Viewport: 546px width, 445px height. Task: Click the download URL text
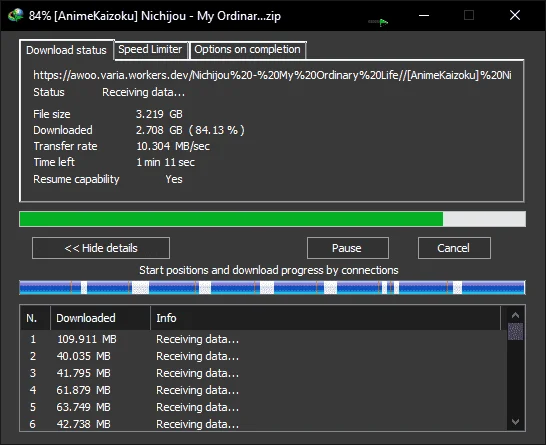[272, 75]
